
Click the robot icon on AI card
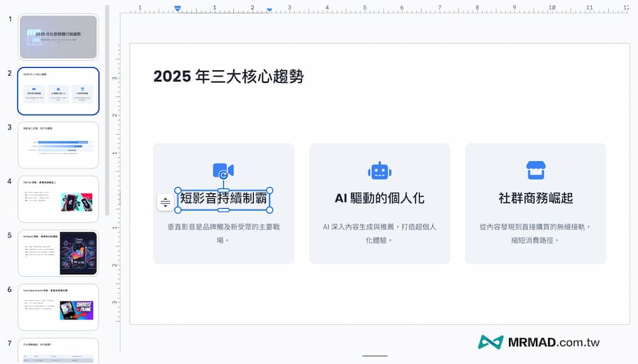coord(379,170)
